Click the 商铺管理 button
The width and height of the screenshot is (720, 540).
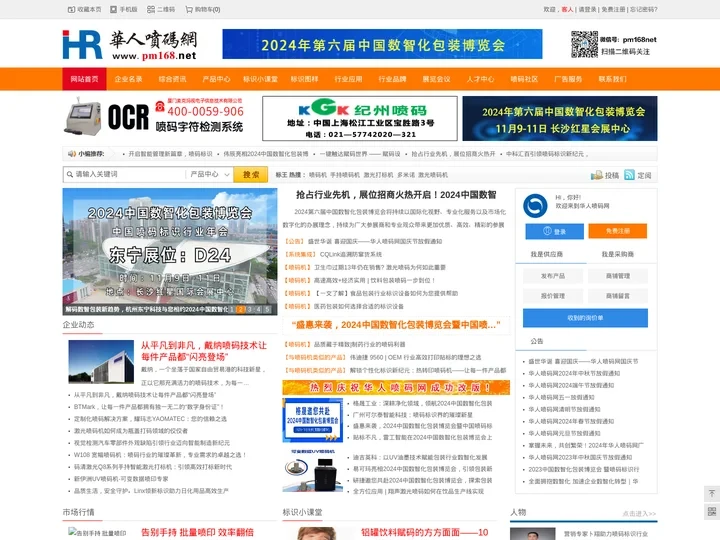click(x=618, y=276)
